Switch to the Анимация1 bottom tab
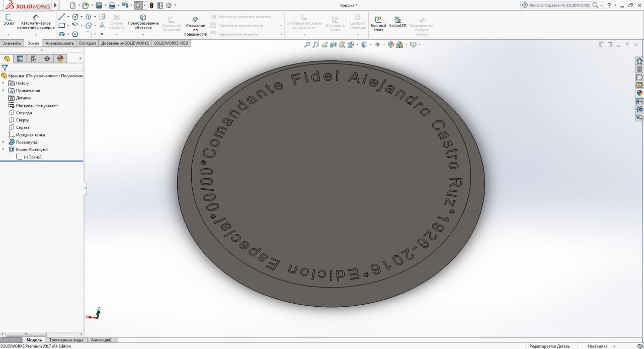644x349 pixels. (101, 340)
